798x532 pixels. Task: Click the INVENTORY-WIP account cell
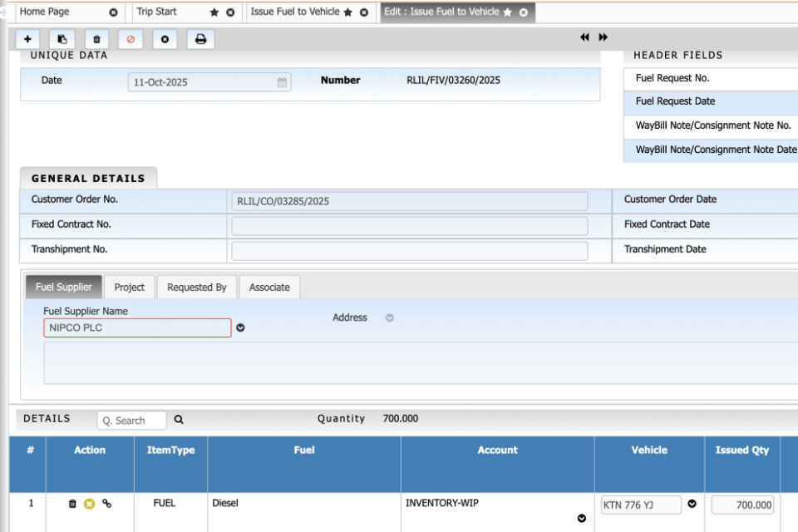tap(441, 503)
